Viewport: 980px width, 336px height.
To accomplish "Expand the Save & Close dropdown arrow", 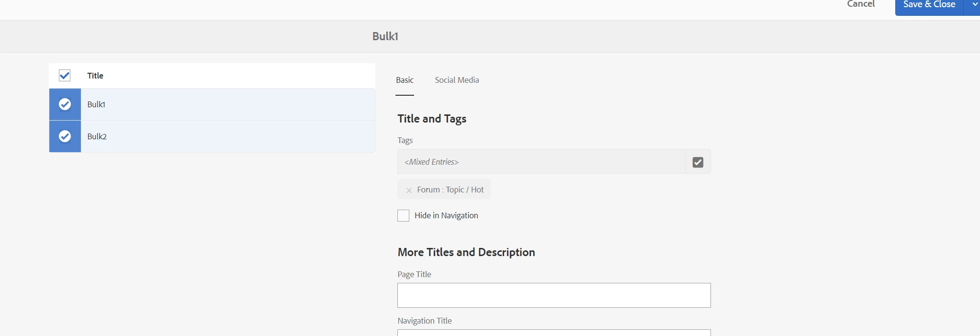I will [x=974, y=5].
